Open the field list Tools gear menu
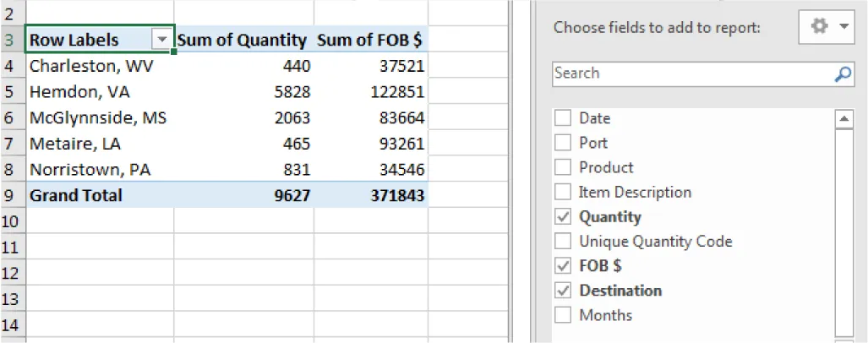Viewport: 868px width, 343px height. (x=827, y=27)
